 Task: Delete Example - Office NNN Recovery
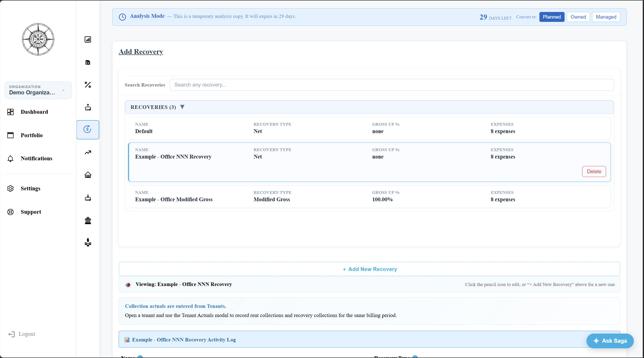pyautogui.click(x=594, y=171)
